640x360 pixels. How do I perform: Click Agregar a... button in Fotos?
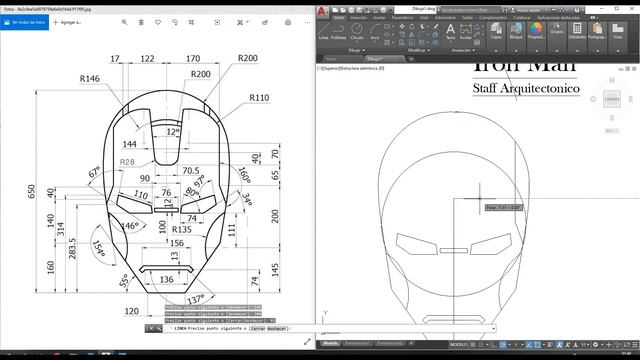[67, 22]
